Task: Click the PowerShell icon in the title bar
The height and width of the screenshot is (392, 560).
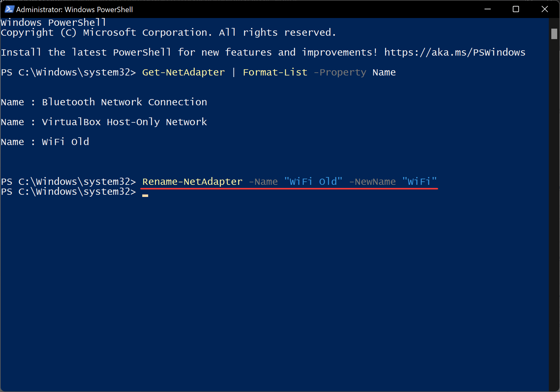Action: pos(9,9)
